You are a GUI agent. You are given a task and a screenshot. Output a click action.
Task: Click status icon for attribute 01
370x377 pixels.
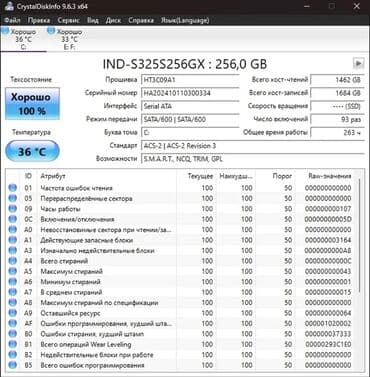pyautogui.click(x=13, y=188)
